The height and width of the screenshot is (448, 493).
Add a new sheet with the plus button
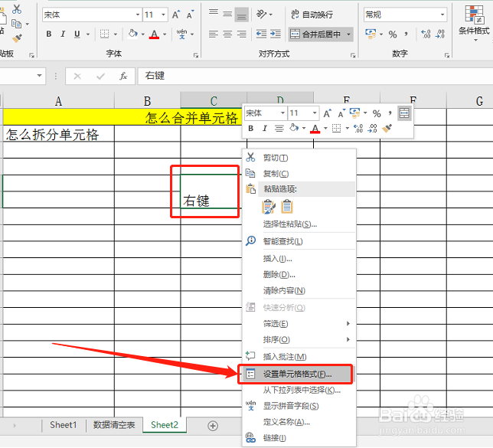pyautogui.click(x=213, y=426)
